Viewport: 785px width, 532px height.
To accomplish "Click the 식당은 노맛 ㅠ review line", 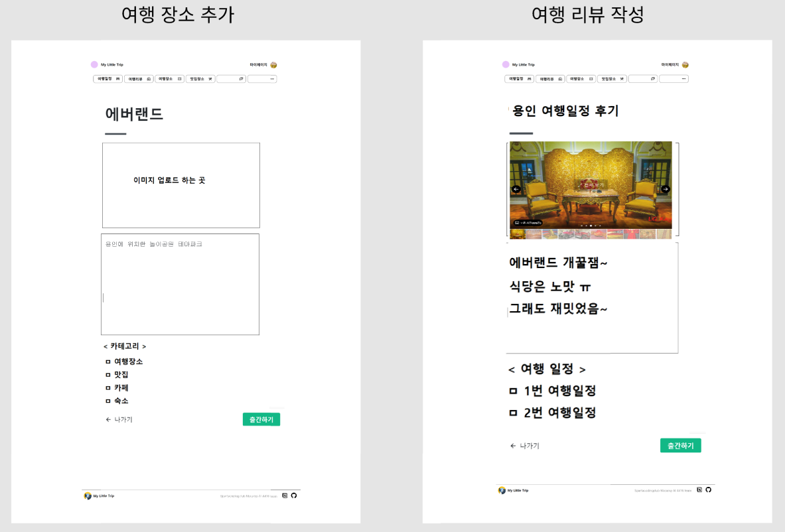I will 550,287.
